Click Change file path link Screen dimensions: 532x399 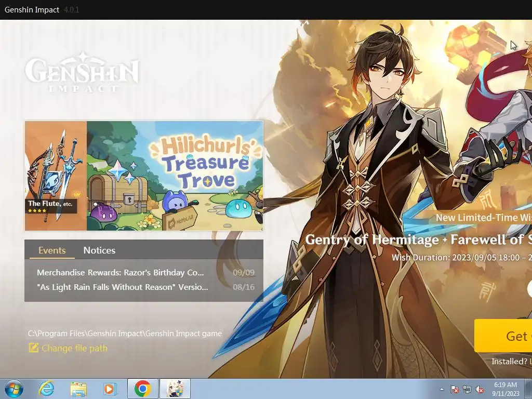coord(74,348)
